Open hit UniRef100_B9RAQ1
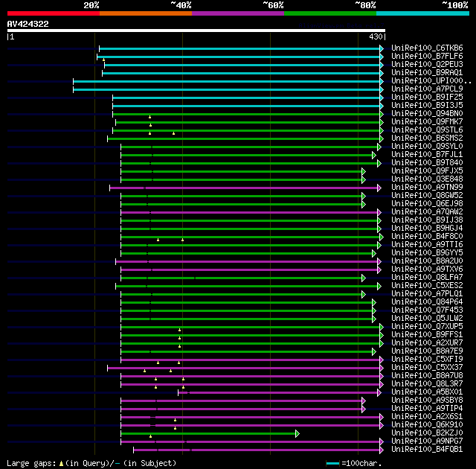The width and height of the screenshot is (476, 469). (427, 73)
